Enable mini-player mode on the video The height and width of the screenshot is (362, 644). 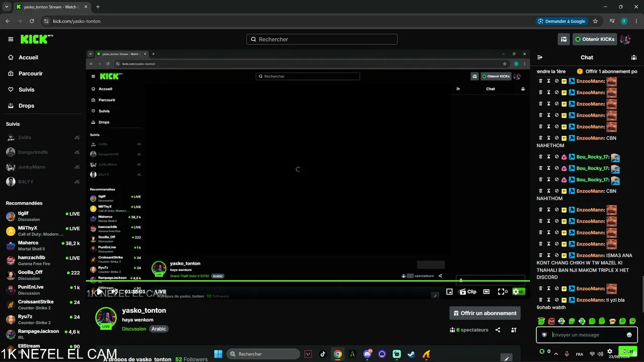(x=449, y=292)
